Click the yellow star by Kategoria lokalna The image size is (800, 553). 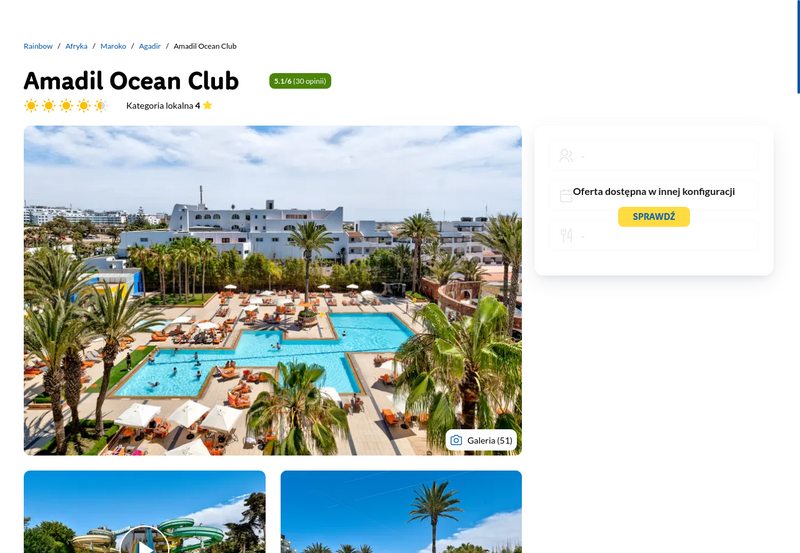pos(207,105)
